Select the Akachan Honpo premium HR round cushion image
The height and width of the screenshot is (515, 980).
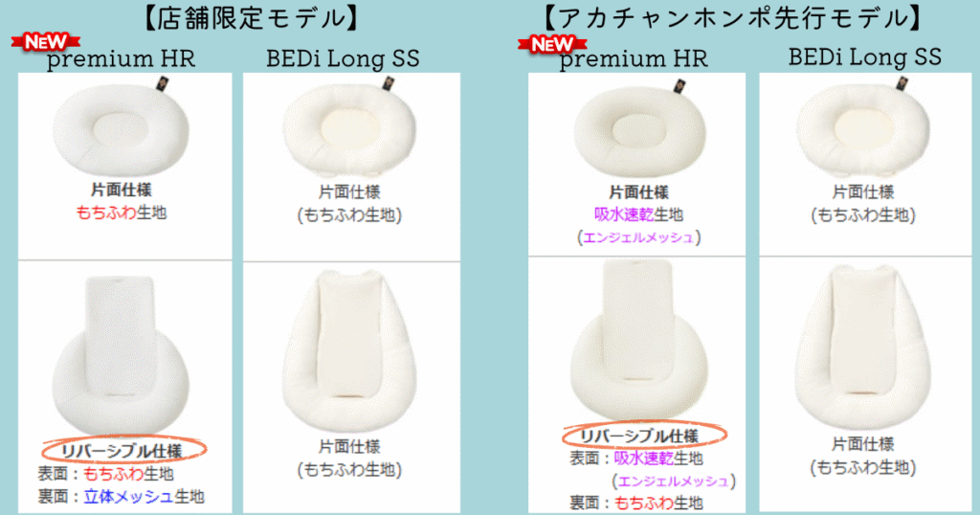639,130
